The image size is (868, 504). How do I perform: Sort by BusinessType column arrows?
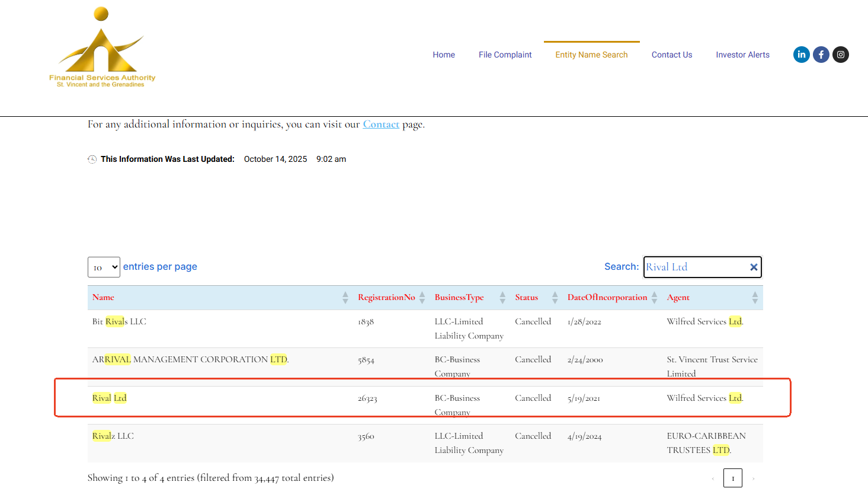[x=502, y=298]
